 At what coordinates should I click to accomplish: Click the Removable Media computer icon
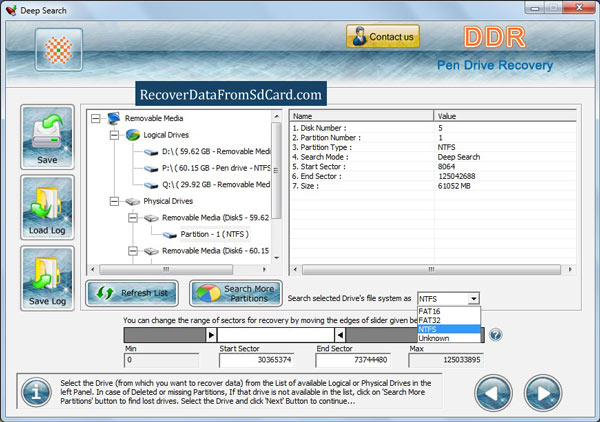[x=114, y=118]
